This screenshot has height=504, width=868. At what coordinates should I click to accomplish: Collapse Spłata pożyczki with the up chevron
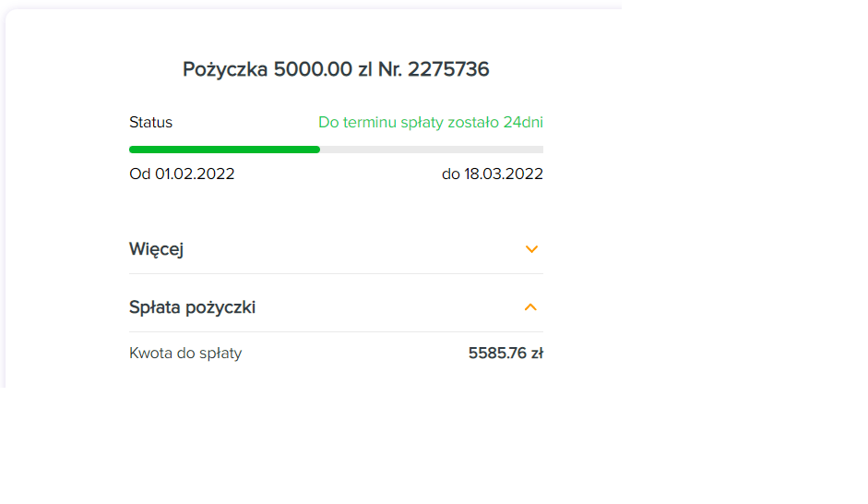(530, 306)
